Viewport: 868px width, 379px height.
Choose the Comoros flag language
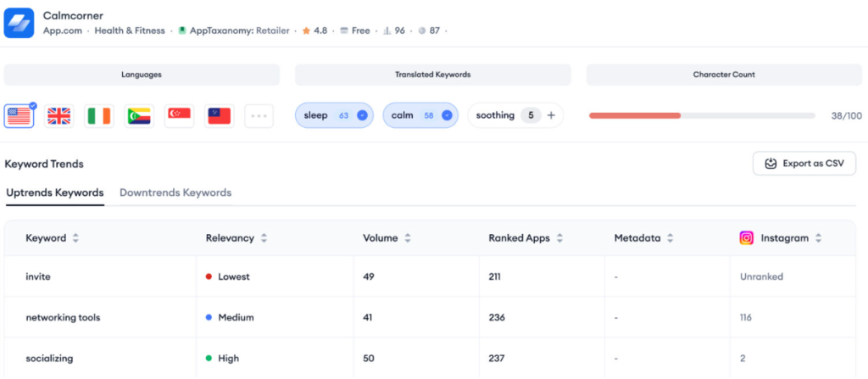(139, 115)
